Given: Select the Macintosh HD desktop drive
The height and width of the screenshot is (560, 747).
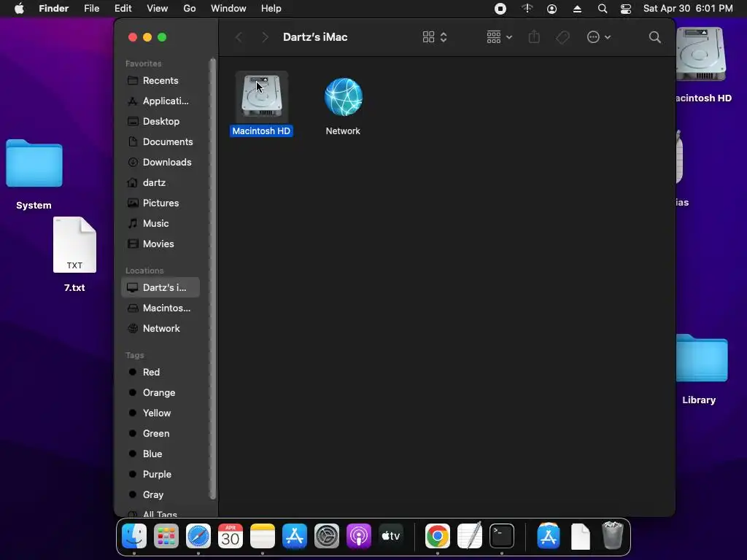Looking at the screenshot, I should [700, 55].
